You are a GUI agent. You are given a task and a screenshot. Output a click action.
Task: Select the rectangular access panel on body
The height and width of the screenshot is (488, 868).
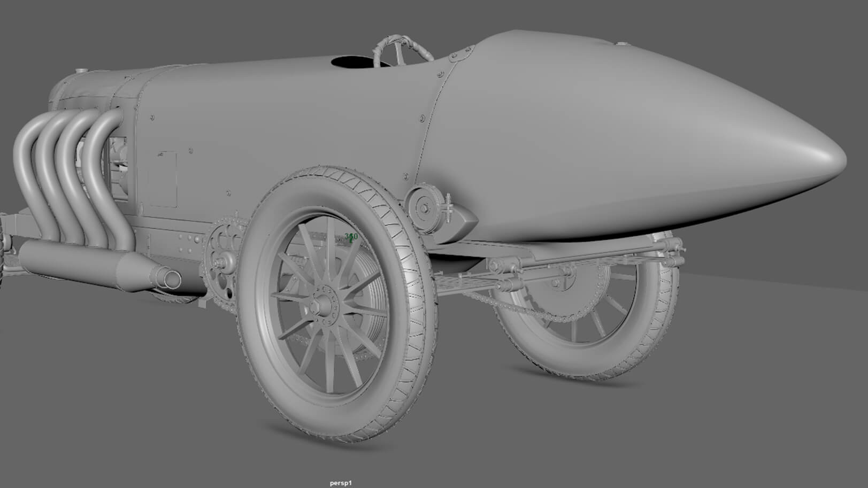pos(163,179)
